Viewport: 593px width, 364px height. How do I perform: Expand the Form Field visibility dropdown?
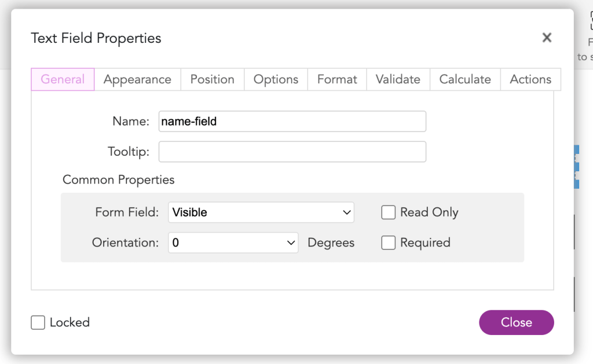[x=261, y=212]
